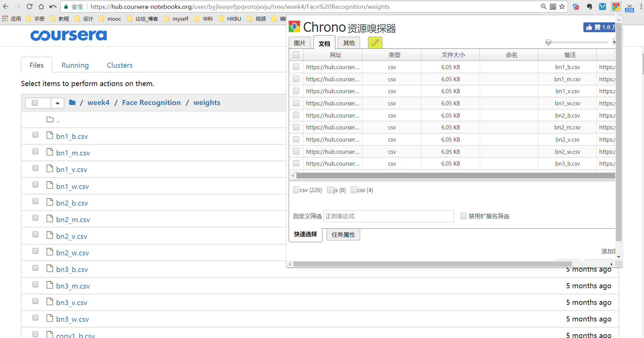
Task: Open the Face Recognition breadcrumb link
Action: 151,103
